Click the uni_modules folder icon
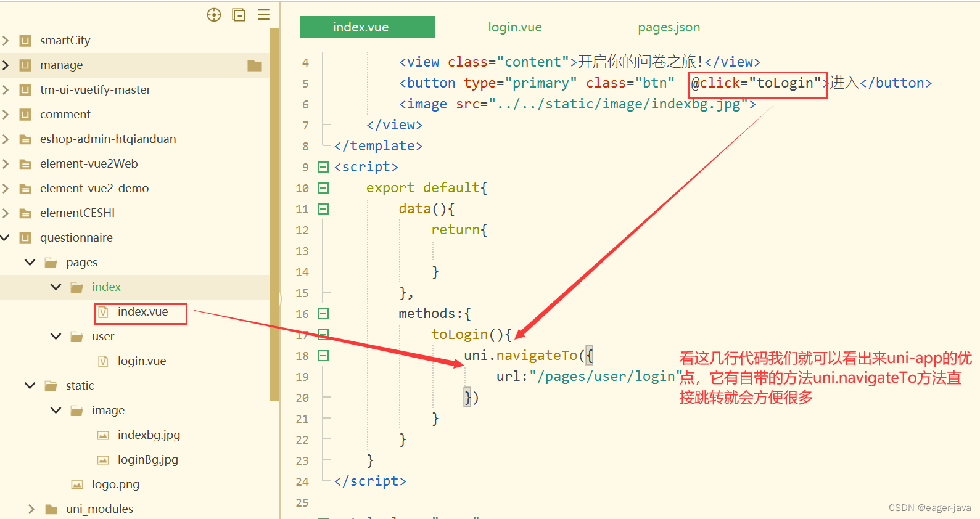 (51, 509)
